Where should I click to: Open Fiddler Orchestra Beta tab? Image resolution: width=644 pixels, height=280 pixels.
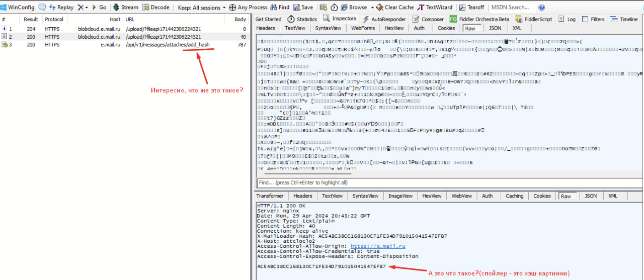479,19
